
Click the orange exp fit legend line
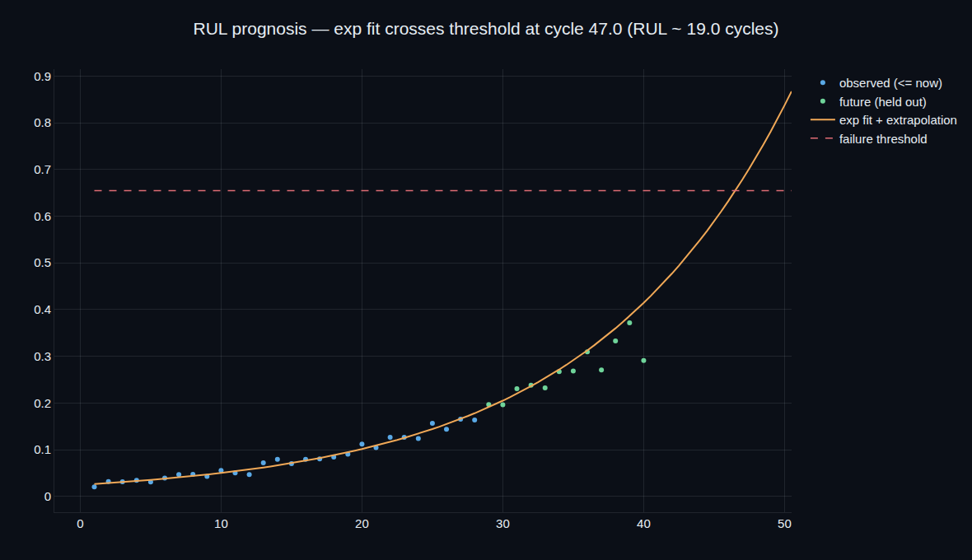pos(823,120)
